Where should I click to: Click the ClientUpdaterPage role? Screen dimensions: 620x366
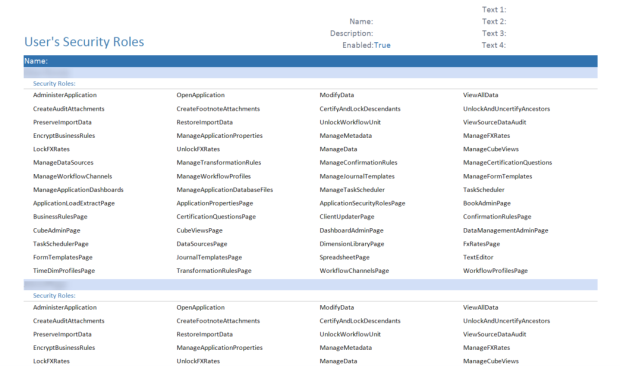[x=347, y=217]
